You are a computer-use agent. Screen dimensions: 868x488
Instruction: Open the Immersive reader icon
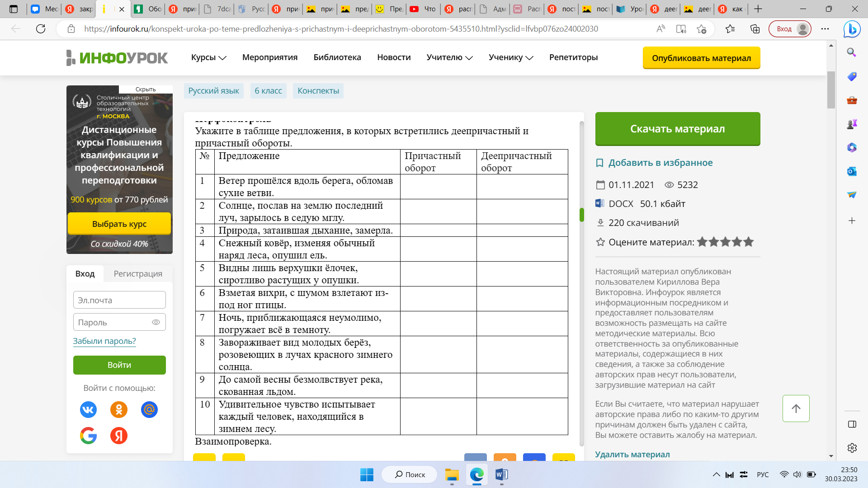pyautogui.click(x=681, y=29)
